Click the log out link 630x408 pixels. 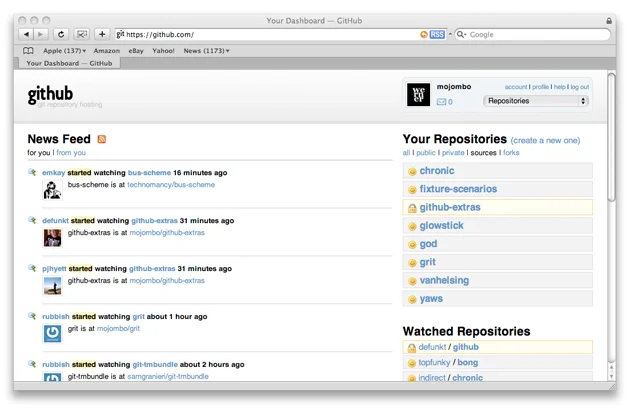click(579, 87)
